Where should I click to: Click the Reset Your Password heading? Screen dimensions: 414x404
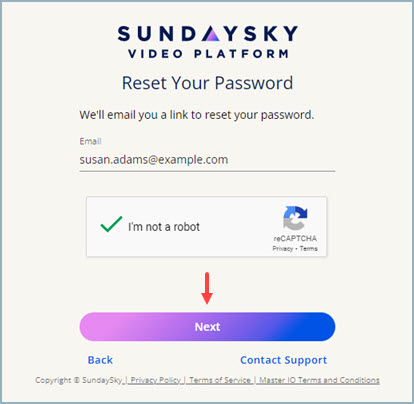207,83
